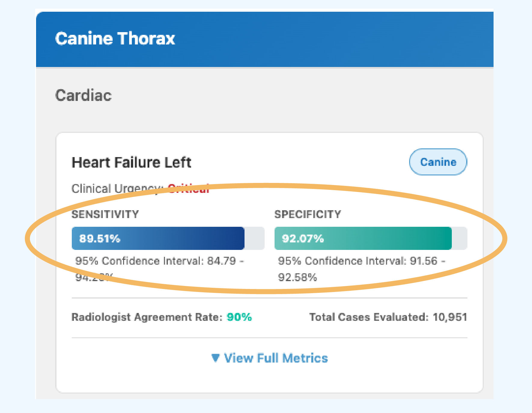Screen dimensions: 532x413
Task: Click the downward triangle beside View Full Metrics
Action: point(216,357)
